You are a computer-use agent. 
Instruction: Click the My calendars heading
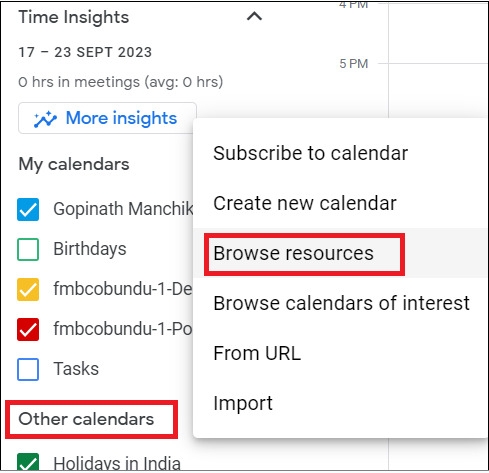(x=74, y=164)
